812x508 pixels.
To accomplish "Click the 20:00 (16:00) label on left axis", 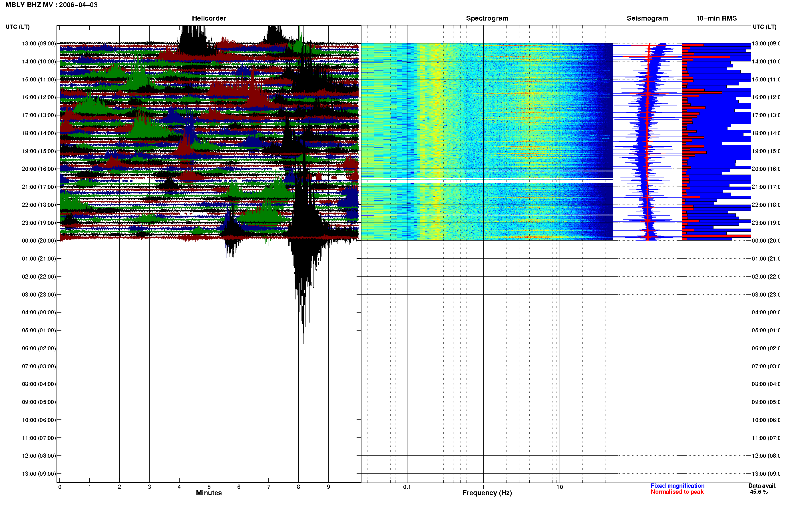I will (39, 169).
